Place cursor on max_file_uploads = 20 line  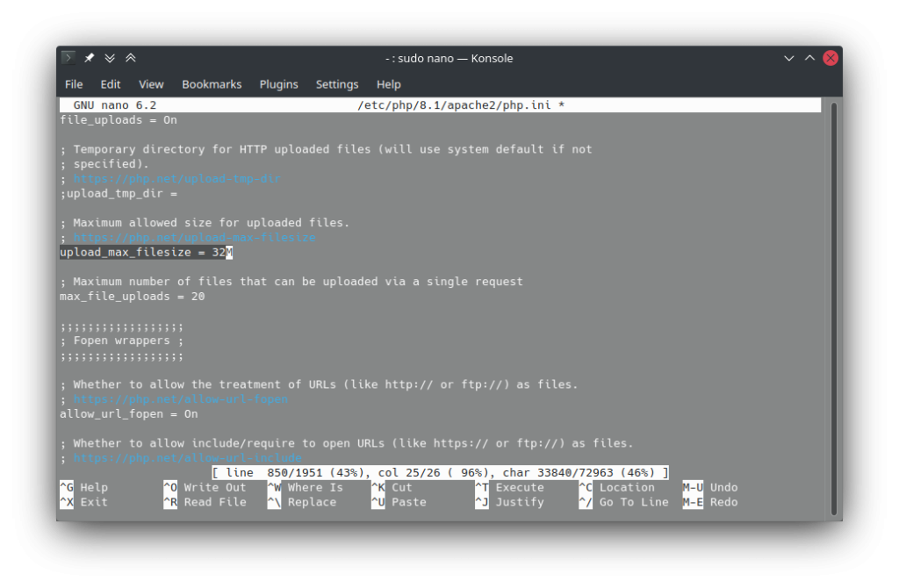[132, 297]
